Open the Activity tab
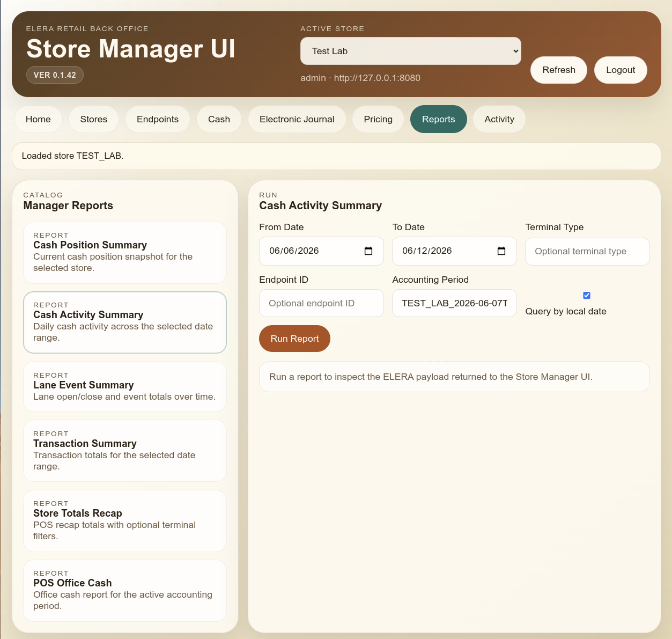 (x=499, y=119)
